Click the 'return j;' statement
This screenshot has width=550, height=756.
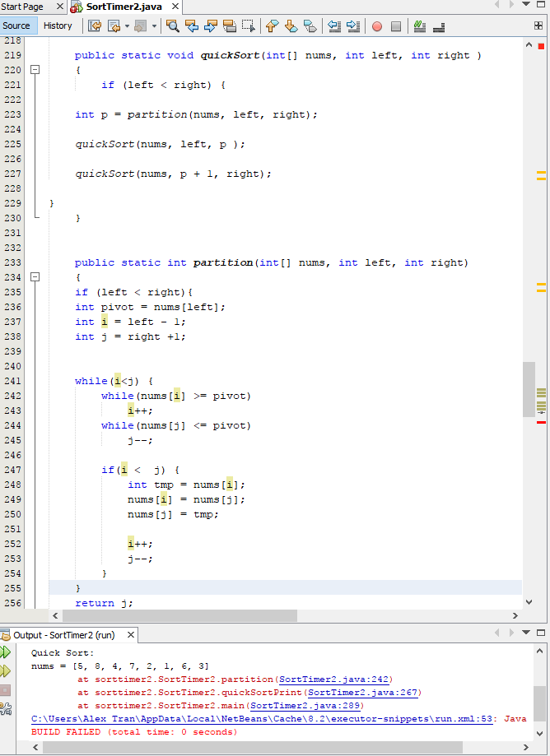104,603
